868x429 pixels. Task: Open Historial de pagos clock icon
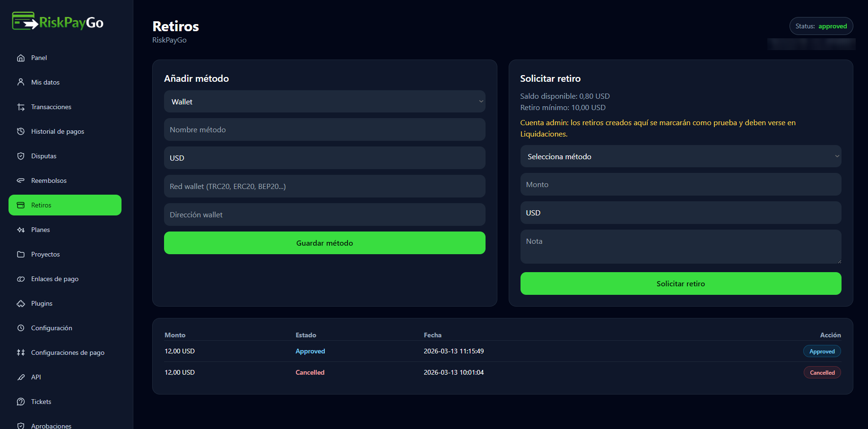pos(21,131)
